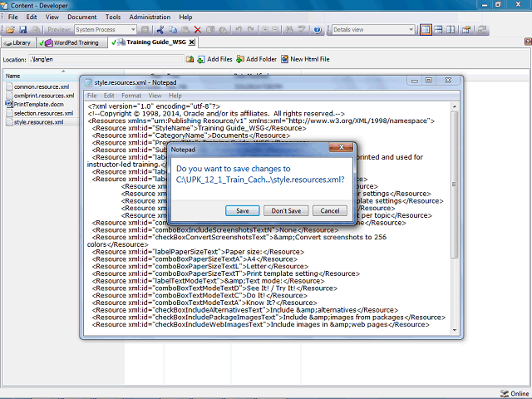Click Save in the Notepad dialog

click(x=242, y=210)
